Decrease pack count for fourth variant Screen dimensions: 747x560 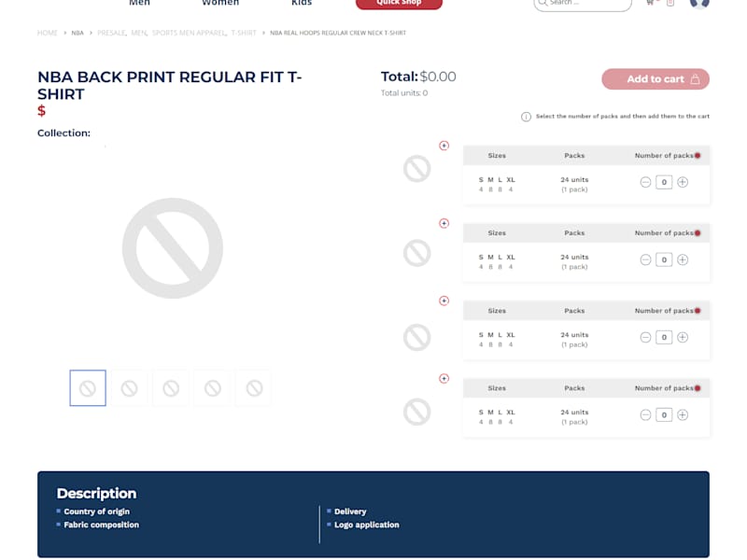(x=645, y=415)
